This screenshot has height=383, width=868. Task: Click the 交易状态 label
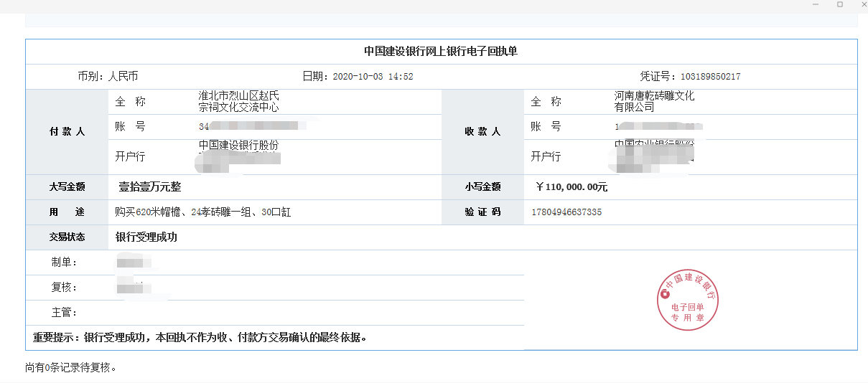pyautogui.click(x=67, y=237)
